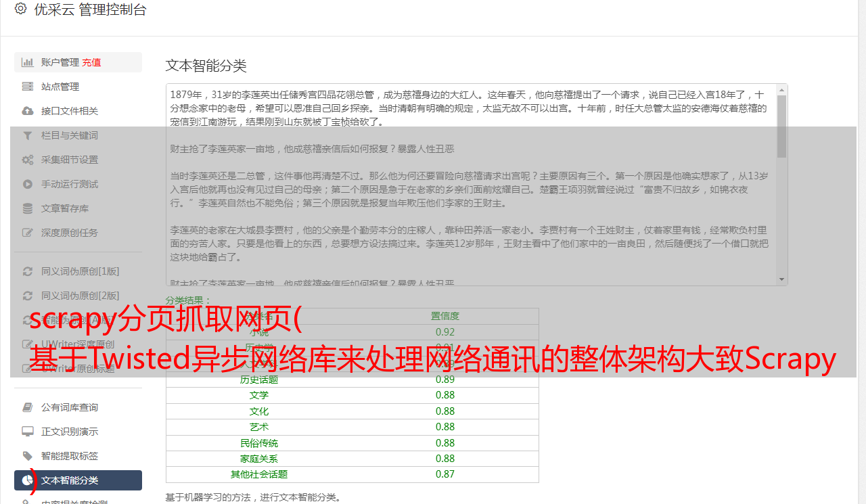The height and width of the screenshot is (504, 866).
Task: Click the 基于机器学习的方法 description line
Action: tap(254, 498)
